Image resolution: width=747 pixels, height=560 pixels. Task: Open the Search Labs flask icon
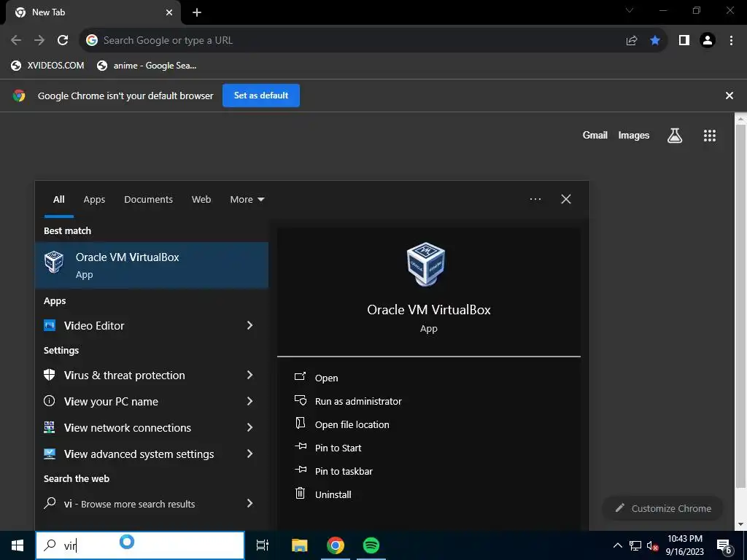[x=675, y=136]
